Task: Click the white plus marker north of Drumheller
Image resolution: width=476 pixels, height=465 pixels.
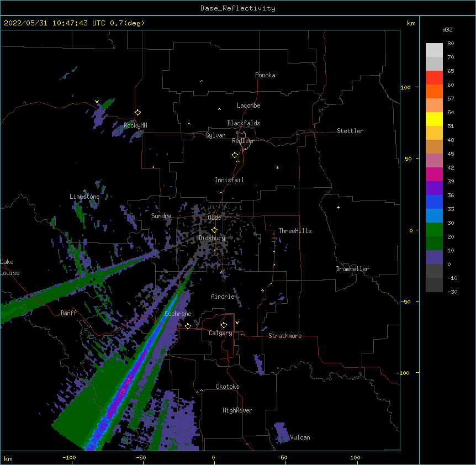Action: [338, 207]
